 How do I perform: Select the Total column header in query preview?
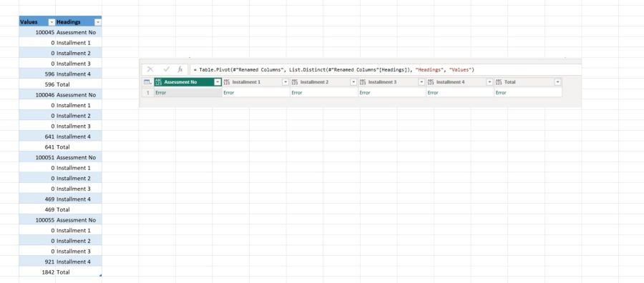click(x=528, y=82)
